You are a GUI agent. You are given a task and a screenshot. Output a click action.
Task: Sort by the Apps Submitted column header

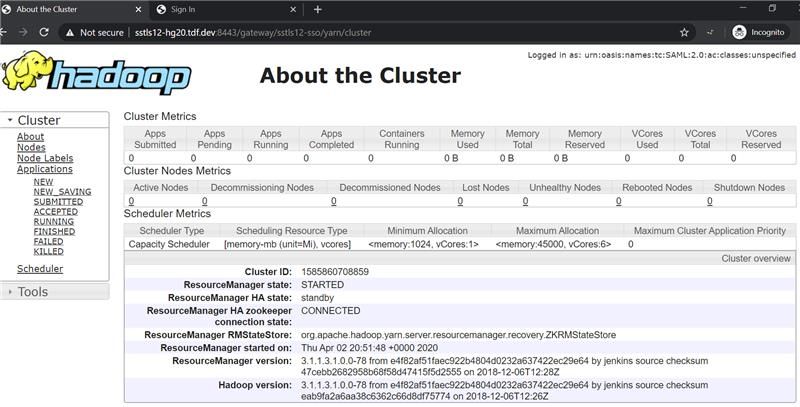click(x=155, y=139)
